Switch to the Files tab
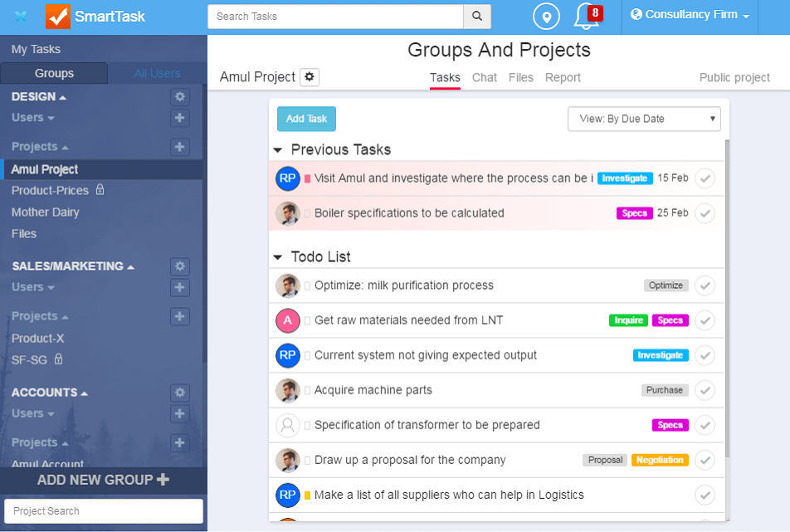 coord(520,77)
